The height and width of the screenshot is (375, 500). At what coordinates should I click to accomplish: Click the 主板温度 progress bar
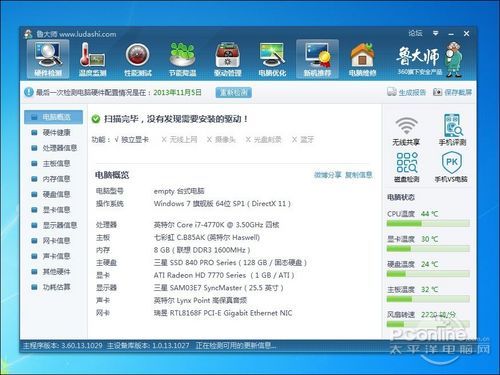[428, 299]
